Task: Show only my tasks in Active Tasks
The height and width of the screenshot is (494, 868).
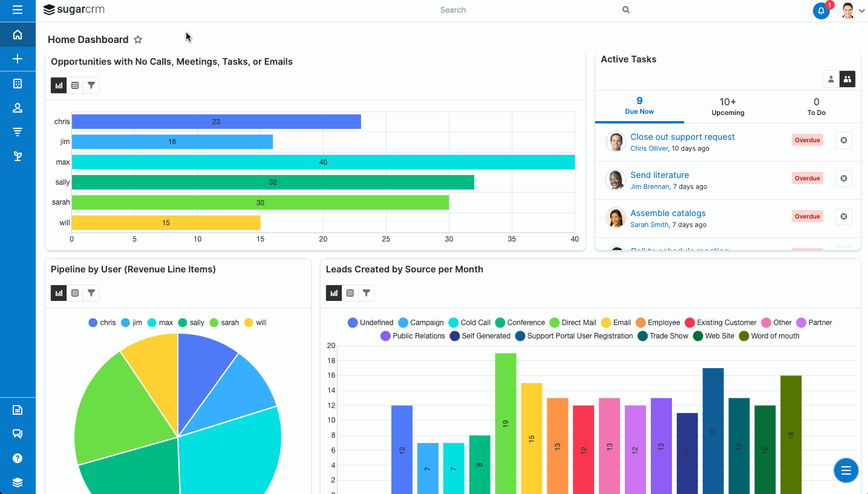Action: 831,79
